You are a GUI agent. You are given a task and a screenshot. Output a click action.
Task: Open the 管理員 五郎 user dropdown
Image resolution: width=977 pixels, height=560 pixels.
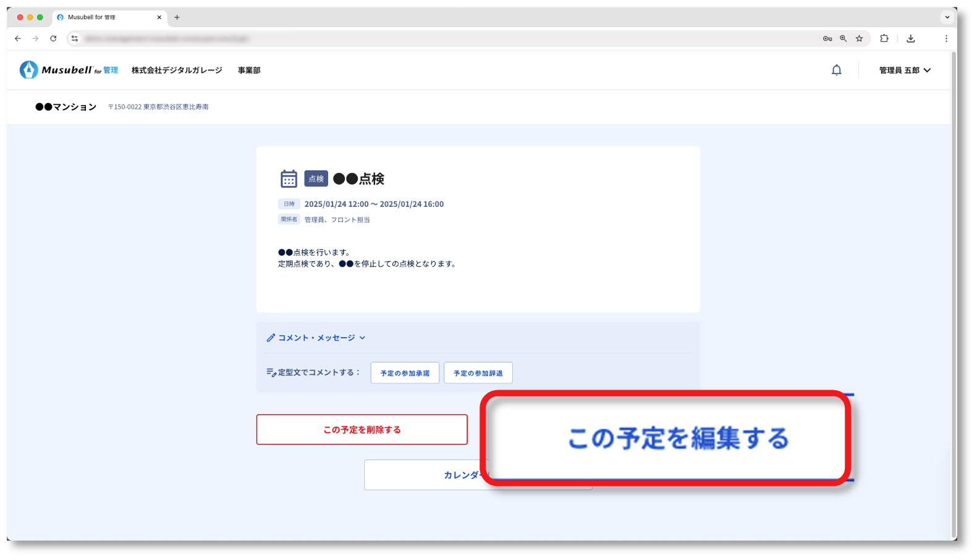pyautogui.click(x=904, y=70)
